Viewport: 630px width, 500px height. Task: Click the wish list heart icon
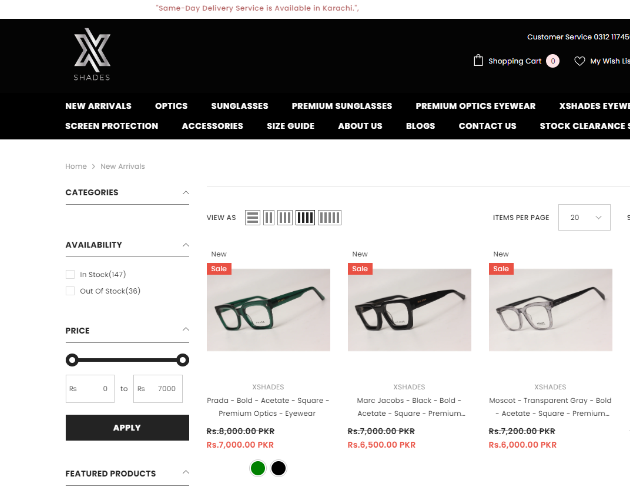(579, 61)
